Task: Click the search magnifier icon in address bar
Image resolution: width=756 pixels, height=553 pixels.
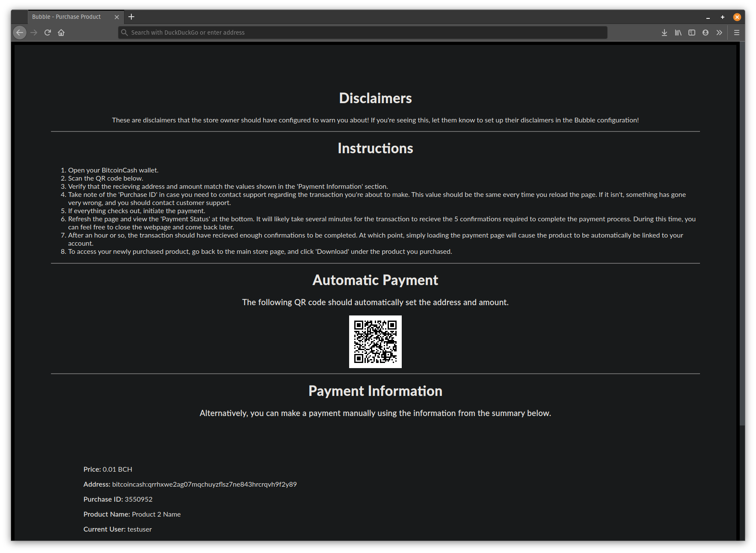Action: [125, 33]
